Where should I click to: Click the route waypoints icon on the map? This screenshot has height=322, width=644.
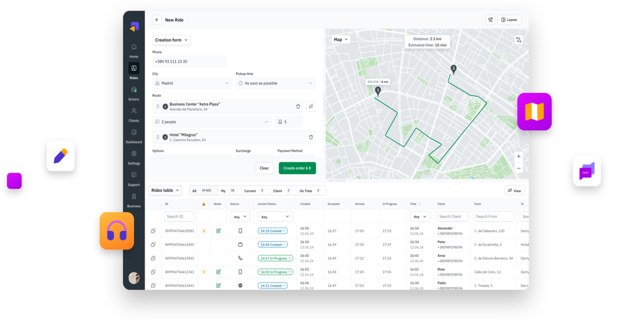click(518, 39)
